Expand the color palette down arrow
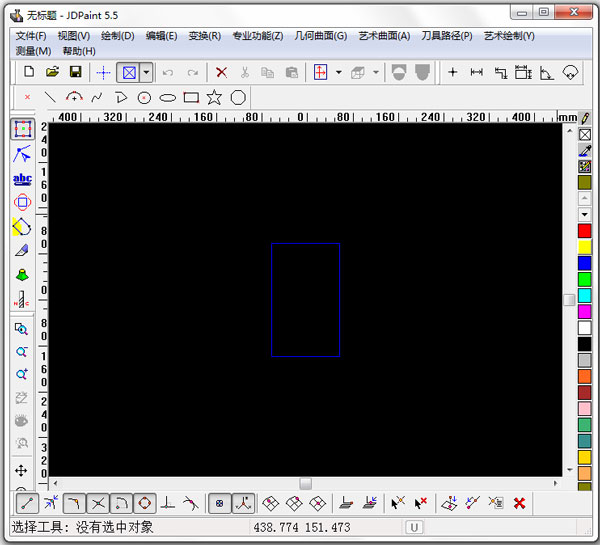The width and height of the screenshot is (600, 545). 584,214
